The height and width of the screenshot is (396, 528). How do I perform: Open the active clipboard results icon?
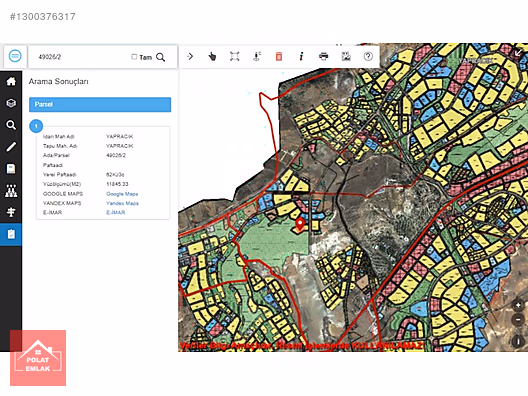[x=11, y=234]
